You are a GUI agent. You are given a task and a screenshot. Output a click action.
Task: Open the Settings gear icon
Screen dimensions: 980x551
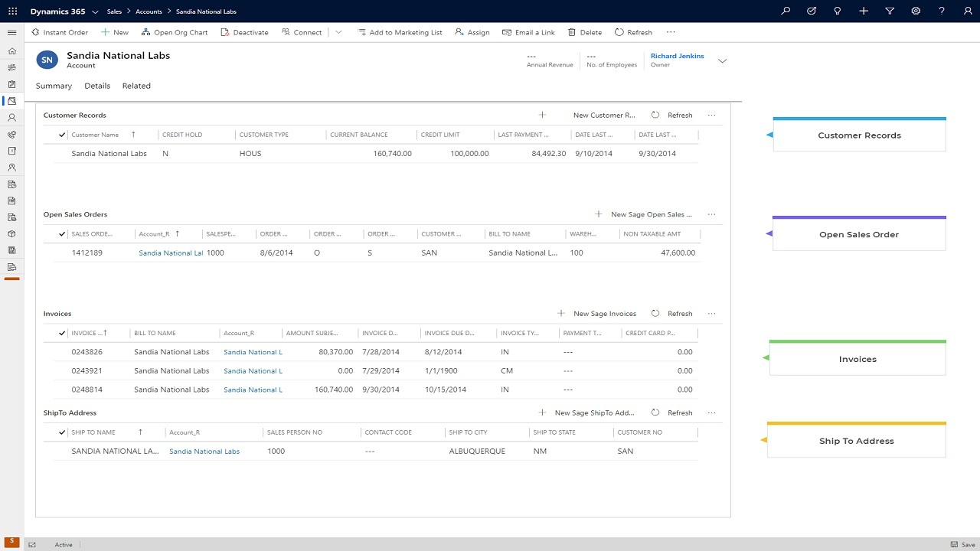click(915, 11)
